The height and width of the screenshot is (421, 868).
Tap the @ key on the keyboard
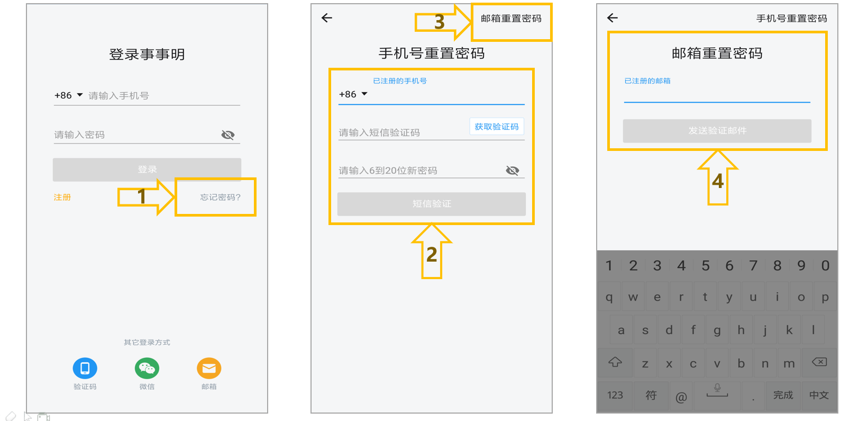pyautogui.click(x=681, y=396)
